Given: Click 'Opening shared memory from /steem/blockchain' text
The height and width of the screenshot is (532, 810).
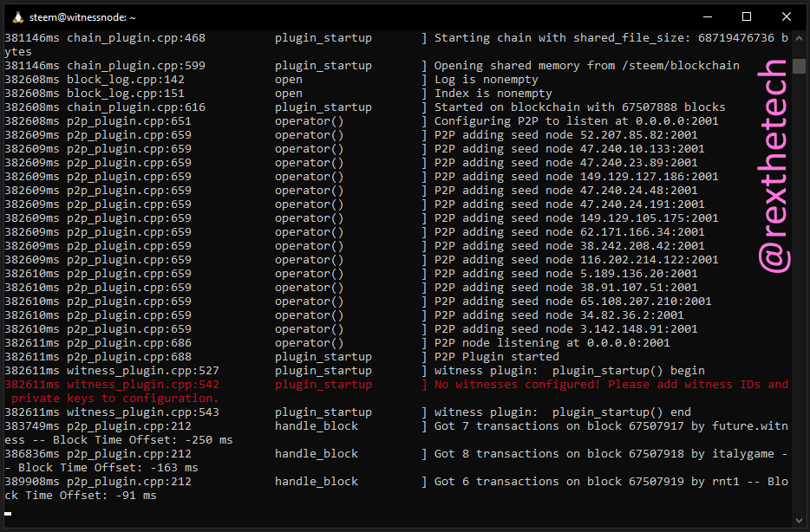Looking at the screenshot, I should [586, 65].
